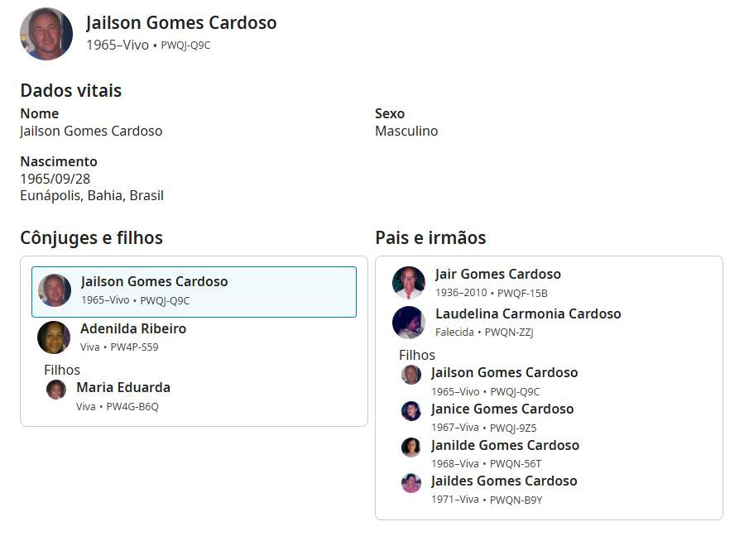Screen dimensions: 744x560
Task: Click Jailson's large profile photo in header
Action: click(x=46, y=34)
